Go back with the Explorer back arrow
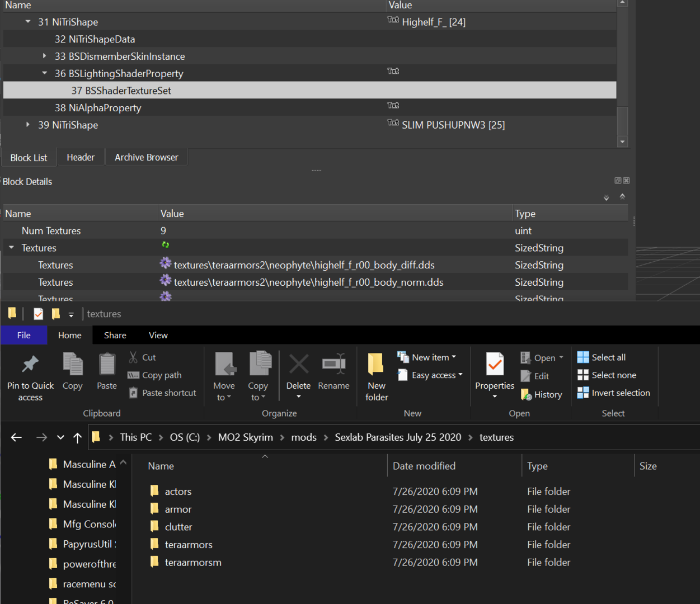The width and height of the screenshot is (700, 604). [16, 437]
